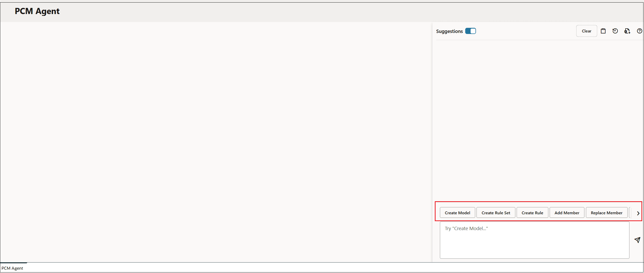This screenshot has width=644, height=273.
Task: Choose the Create Rule Set suggestion
Action: click(x=496, y=212)
